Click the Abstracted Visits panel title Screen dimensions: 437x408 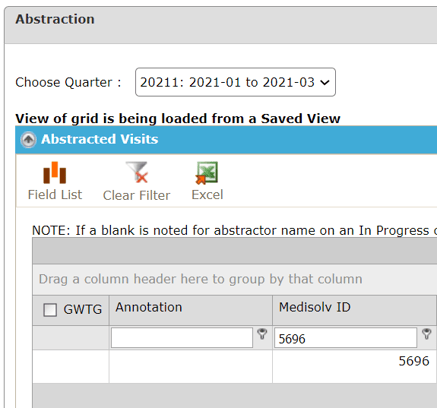point(100,139)
